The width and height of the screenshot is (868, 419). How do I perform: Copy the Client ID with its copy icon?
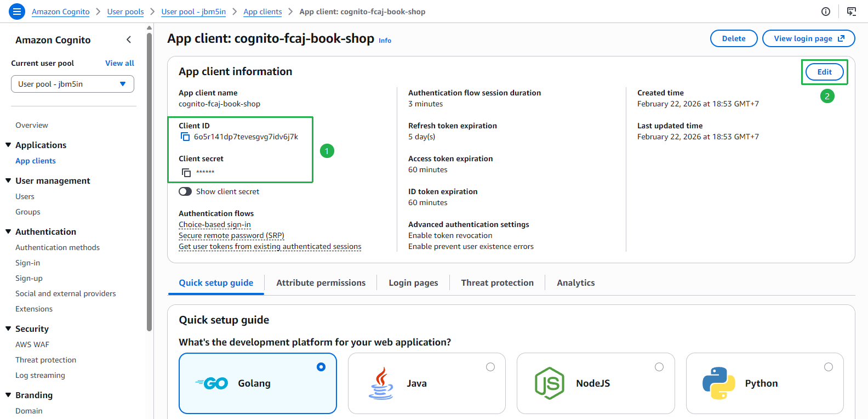pos(185,137)
